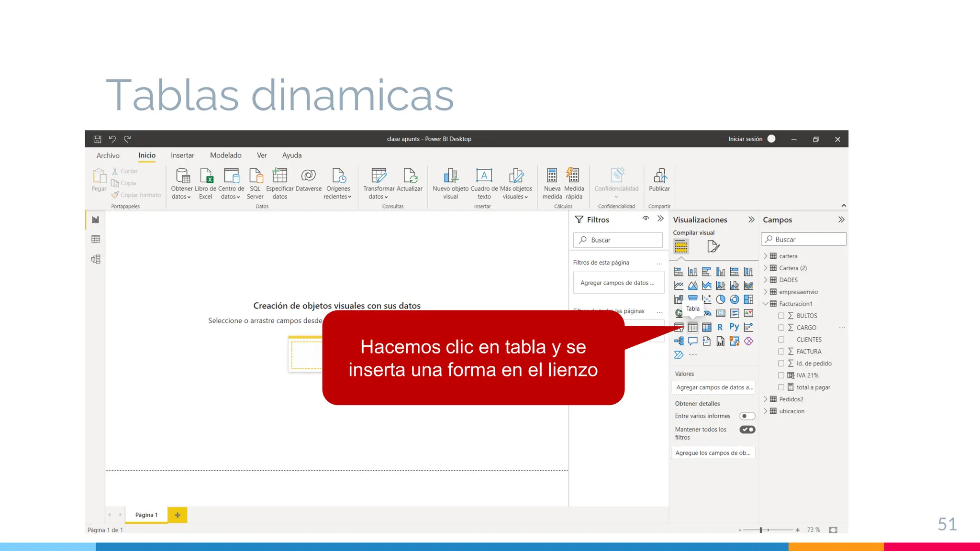Expand the Cartera (2) table
The width and height of the screenshot is (980, 551).
coord(766,268)
